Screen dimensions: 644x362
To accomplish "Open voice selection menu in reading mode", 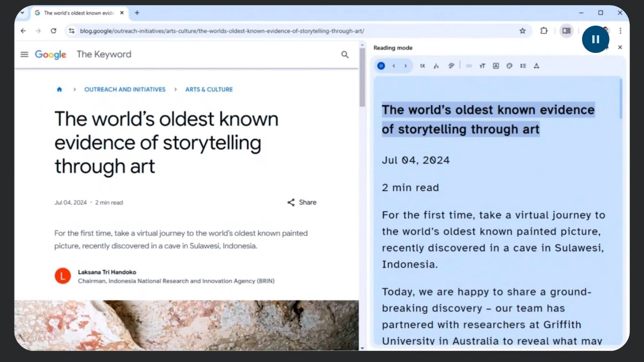I will 436,66.
